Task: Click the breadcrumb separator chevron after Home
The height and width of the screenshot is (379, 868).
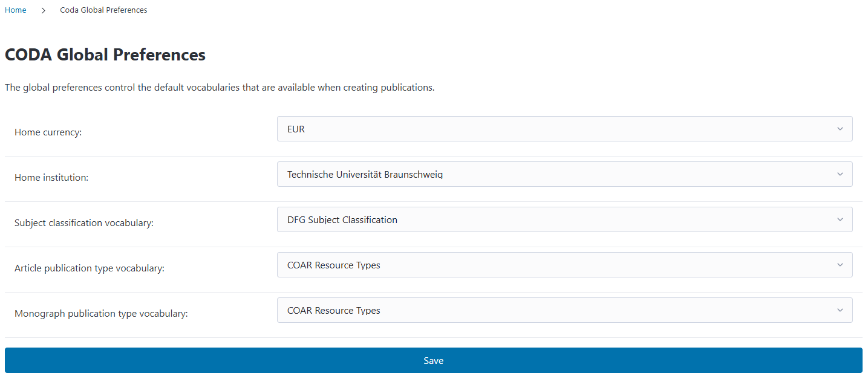Action: [44, 10]
